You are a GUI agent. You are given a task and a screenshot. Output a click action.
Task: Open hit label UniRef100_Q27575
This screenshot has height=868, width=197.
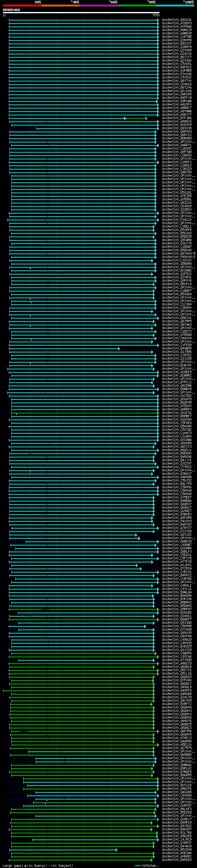click(x=176, y=748)
